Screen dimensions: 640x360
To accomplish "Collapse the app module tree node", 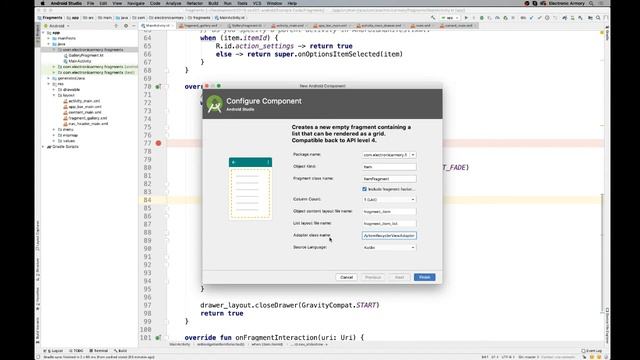I will point(43,33).
